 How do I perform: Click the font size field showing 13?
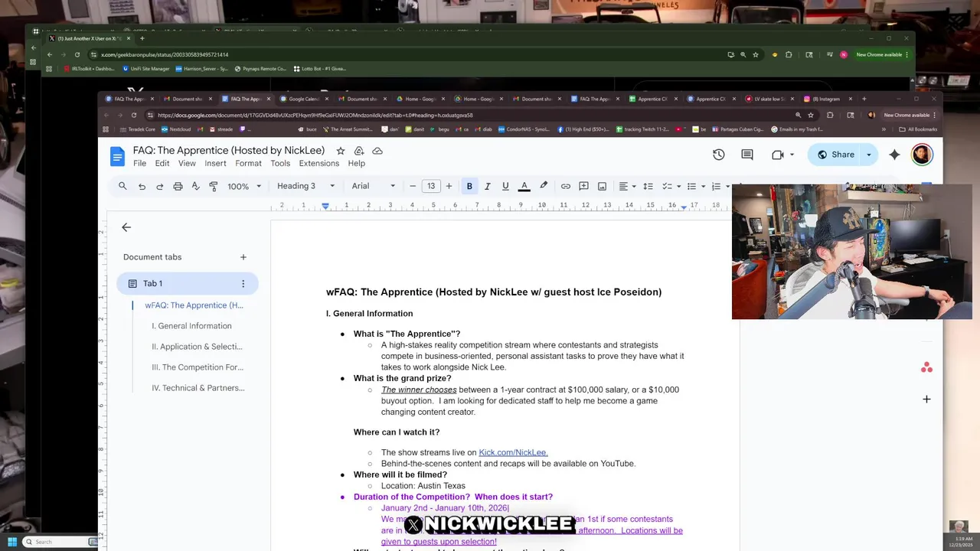[431, 186]
